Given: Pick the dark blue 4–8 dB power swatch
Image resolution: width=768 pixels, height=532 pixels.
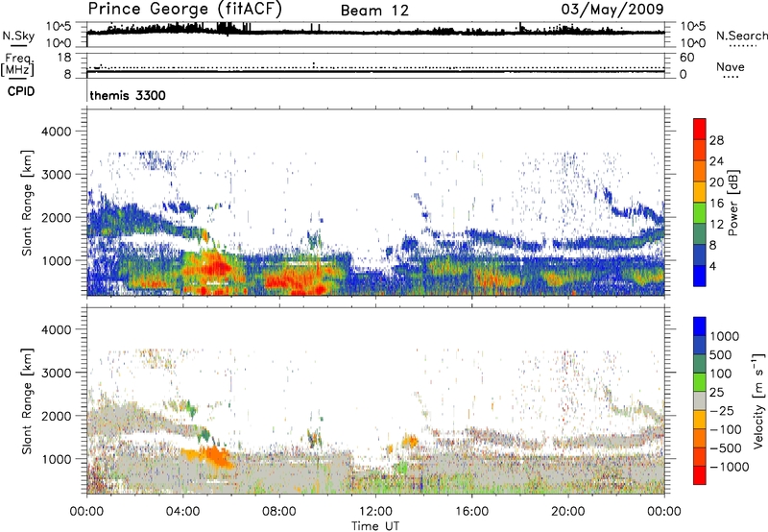Looking at the screenshot, I should [x=700, y=254].
